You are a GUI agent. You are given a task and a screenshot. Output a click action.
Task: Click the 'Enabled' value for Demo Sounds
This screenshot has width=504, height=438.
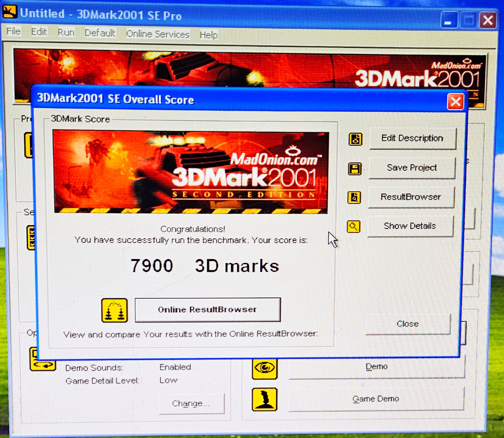point(175,367)
